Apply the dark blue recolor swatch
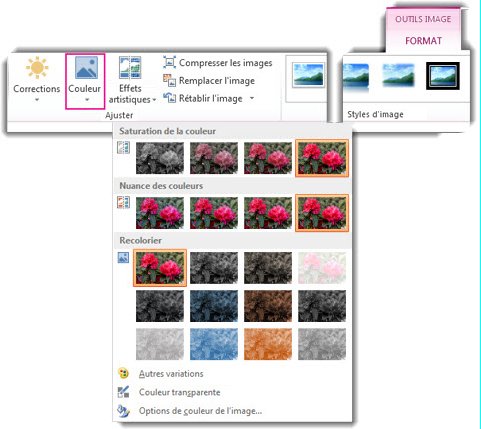 (x=214, y=306)
